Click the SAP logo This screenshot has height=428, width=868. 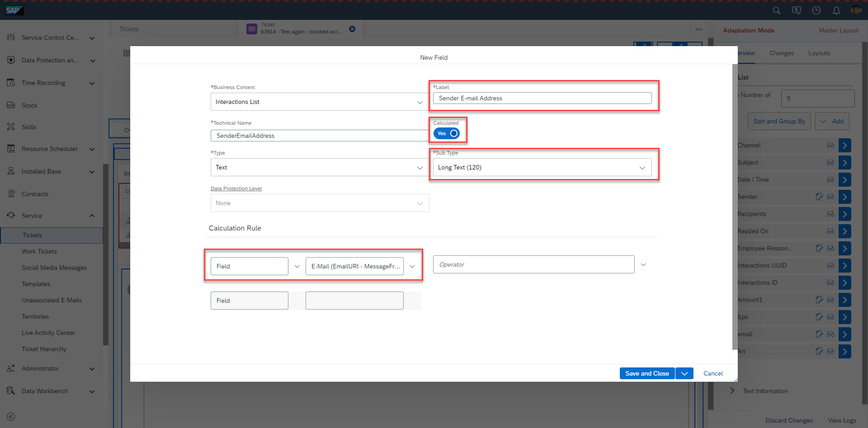[x=14, y=10]
